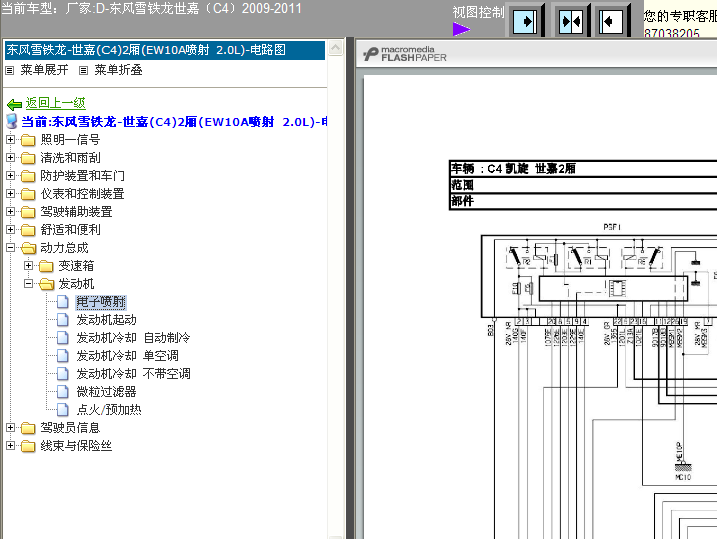
Task: Expand the 变速箱 subfolder node
Action: click(x=28, y=265)
